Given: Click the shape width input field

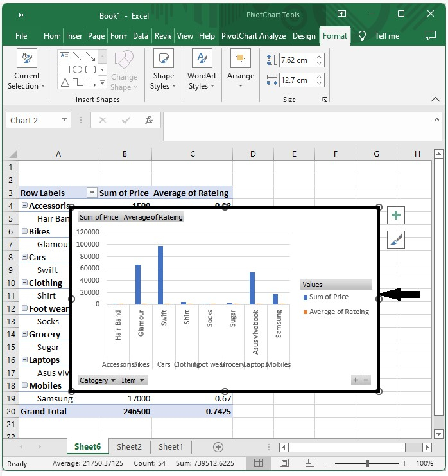Looking at the screenshot, I should (297, 80).
